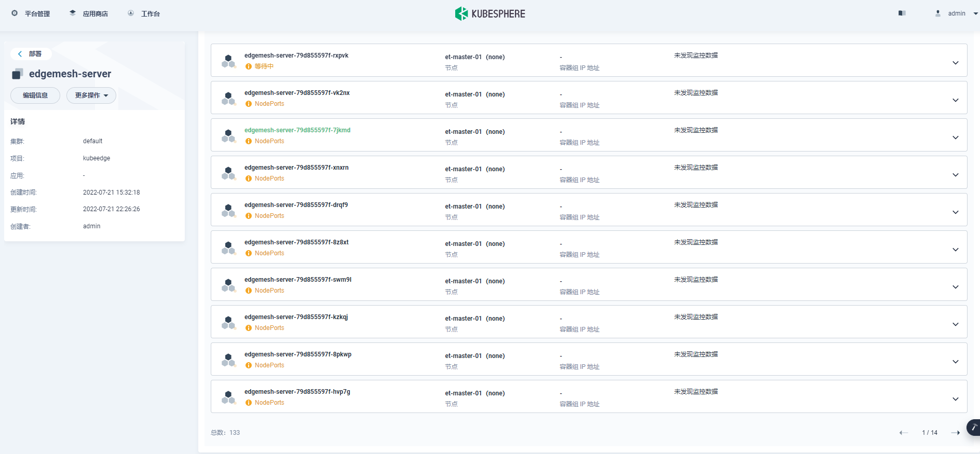Click the kubeedge project value
The height and width of the screenshot is (454, 980).
(97, 158)
